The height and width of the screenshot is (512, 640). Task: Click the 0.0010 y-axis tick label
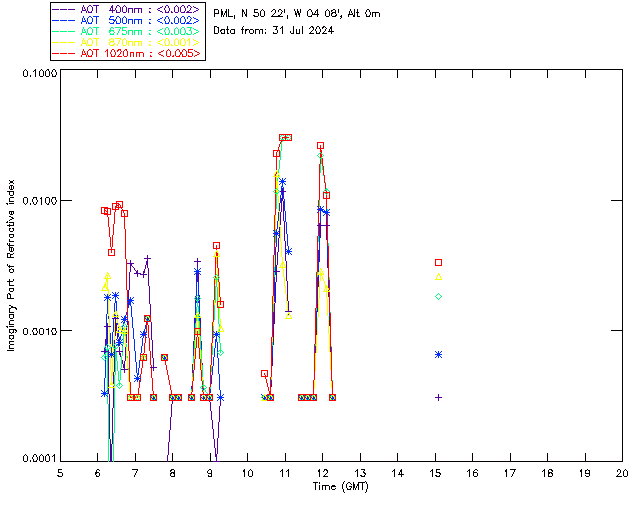39,331
